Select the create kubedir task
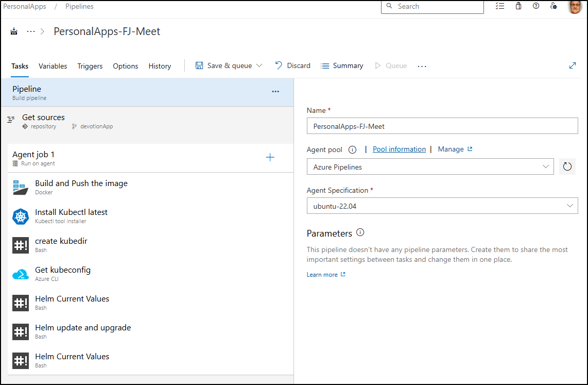The height and width of the screenshot is (385, 588). pyautogui.click(x=150, y=245)
